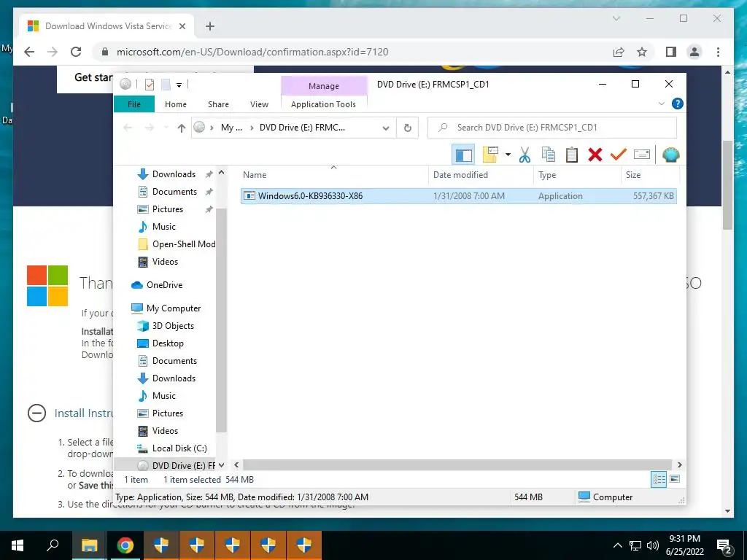Screen dimensions: 747x560
Task: Click the Cut scissors icon in Explorer toolbar
Action: tap(525, 155)
